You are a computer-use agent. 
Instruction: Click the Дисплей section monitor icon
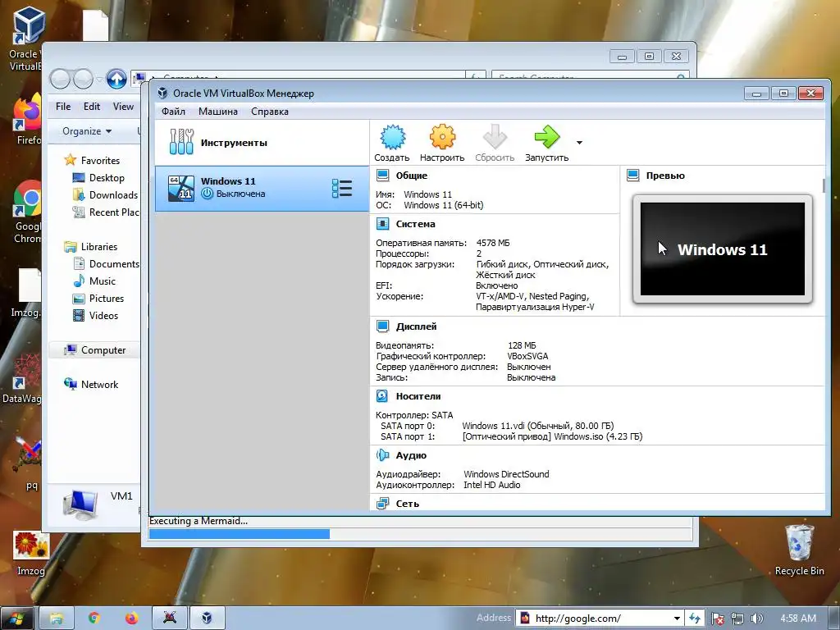click(382, 326)
